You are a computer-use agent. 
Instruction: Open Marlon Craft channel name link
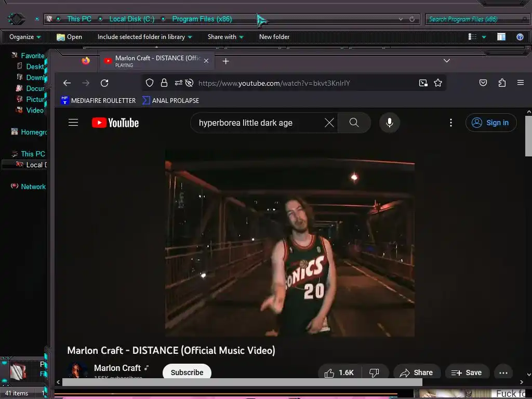[117, 368]
